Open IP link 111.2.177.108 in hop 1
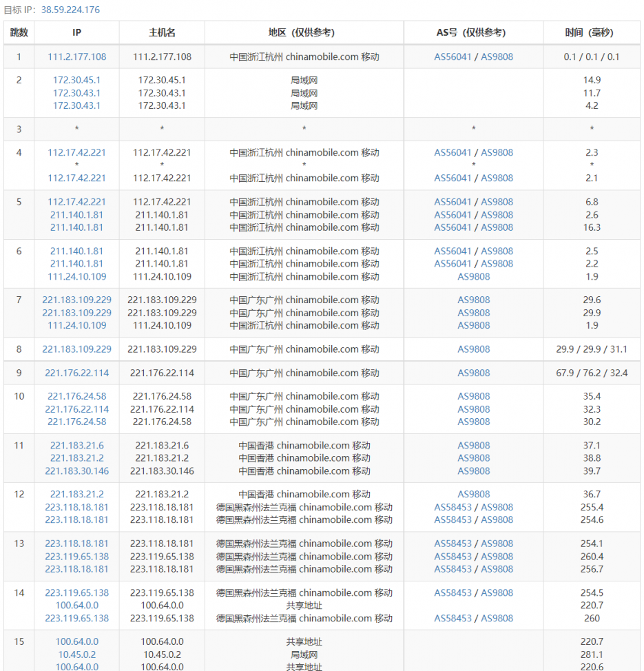The image size is (644, 671). click(x=77, y=57)
